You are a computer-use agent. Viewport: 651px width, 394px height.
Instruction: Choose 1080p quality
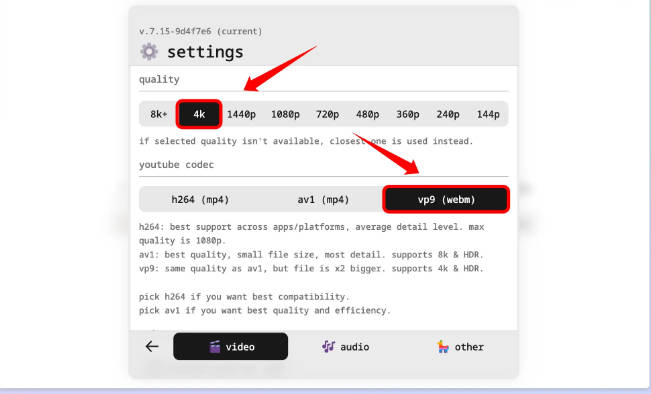tap(285, 114)
